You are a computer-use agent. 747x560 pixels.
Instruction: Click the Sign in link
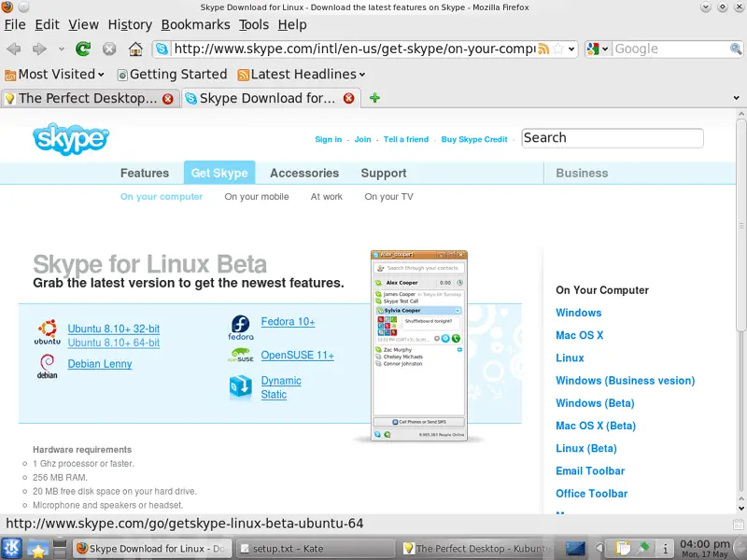[329, 139]
